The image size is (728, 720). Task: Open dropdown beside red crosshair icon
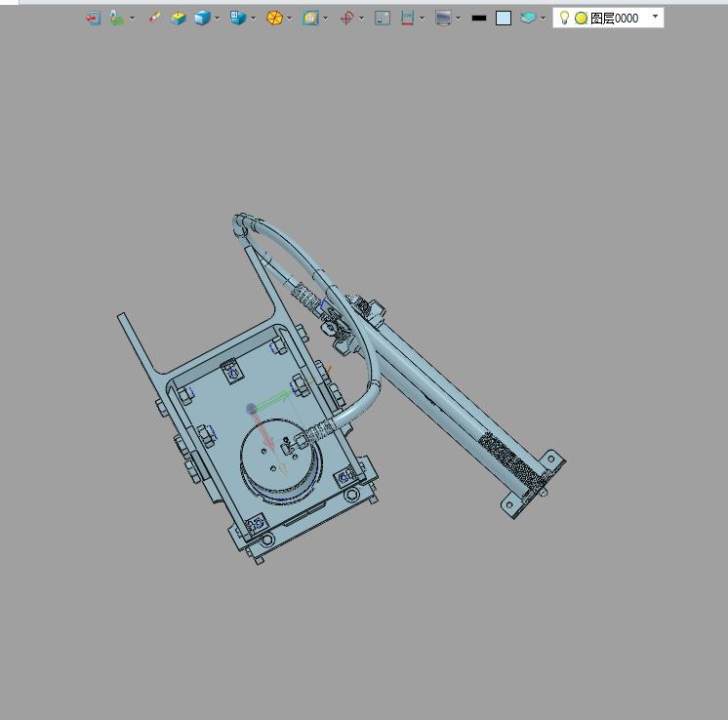[x=361, y=19]
